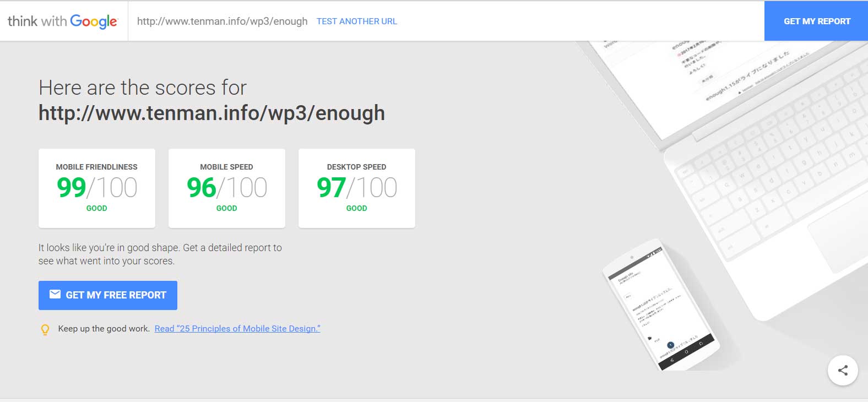Image resolution: width=868 pixels, height=402 pixels.
Task: Click the phone preview image
Action: [x=661, y=306]
